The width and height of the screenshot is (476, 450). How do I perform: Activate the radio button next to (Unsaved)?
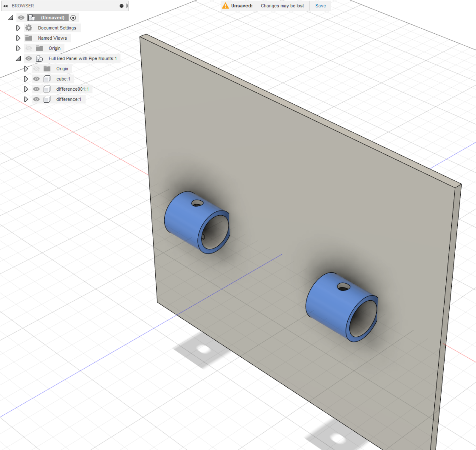point(73,18)
